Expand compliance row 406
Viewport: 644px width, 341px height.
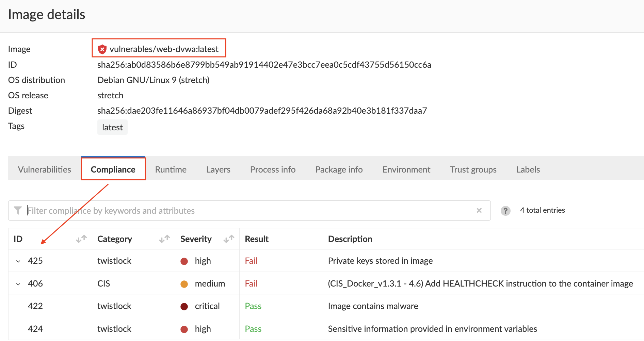pyautogui.click(x=18, y=284)
